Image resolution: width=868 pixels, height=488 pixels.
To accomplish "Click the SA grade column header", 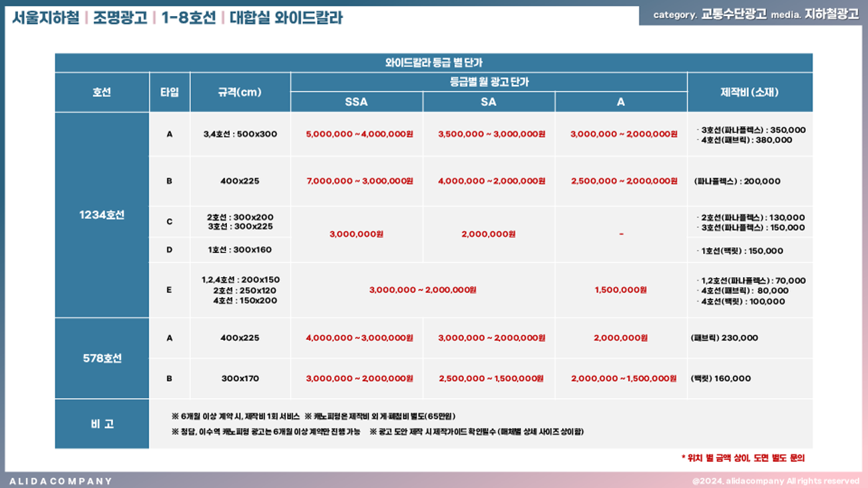I will click(488, 102).
